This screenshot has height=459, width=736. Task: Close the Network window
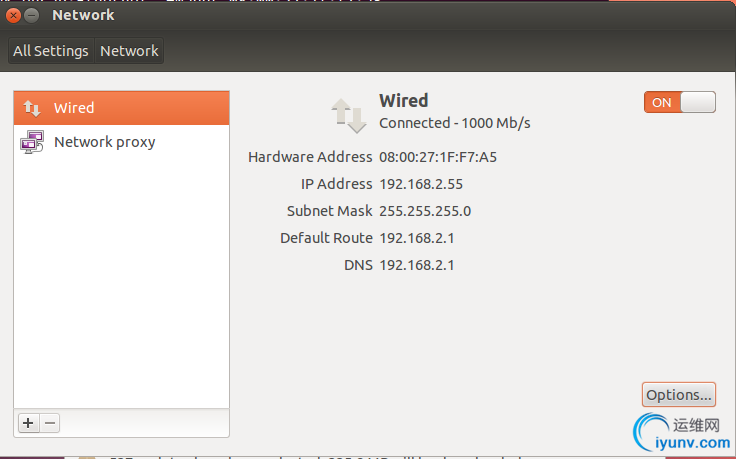(13, 15)
